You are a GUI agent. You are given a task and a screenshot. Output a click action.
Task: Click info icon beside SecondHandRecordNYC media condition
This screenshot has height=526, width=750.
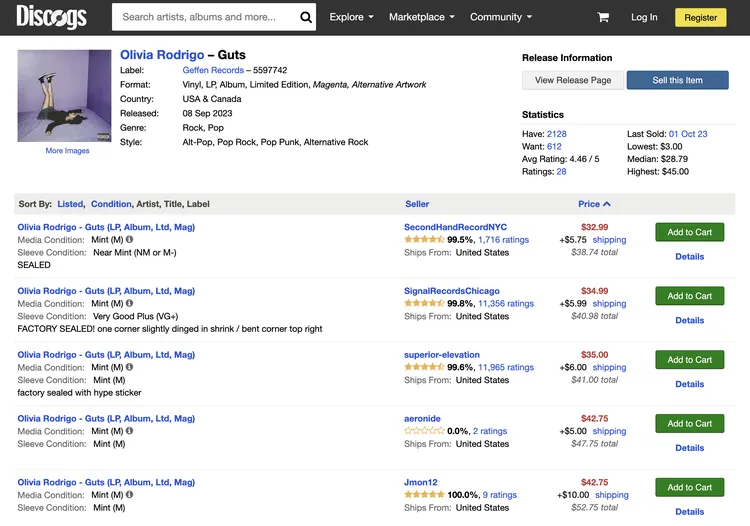point(129,239)
